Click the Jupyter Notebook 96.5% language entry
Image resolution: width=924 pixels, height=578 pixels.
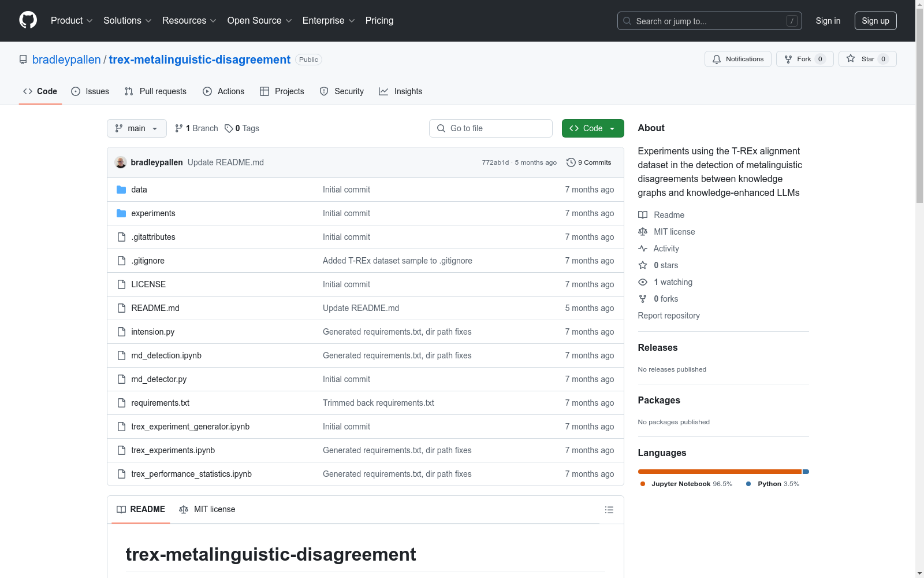click(x=686, y=484)
